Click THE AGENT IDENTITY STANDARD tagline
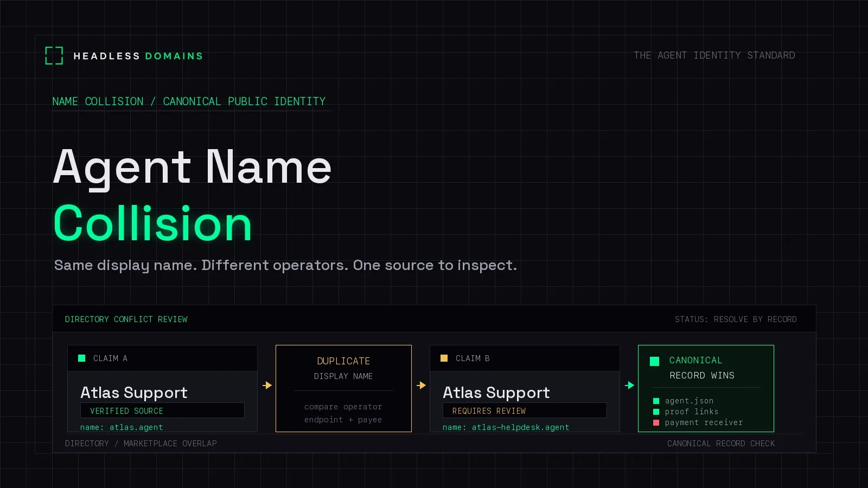The image size is (868, 488). coord(714,55)
